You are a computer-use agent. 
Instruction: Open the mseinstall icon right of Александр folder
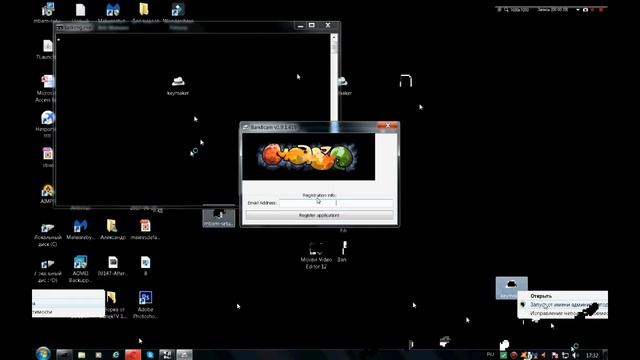145,229
